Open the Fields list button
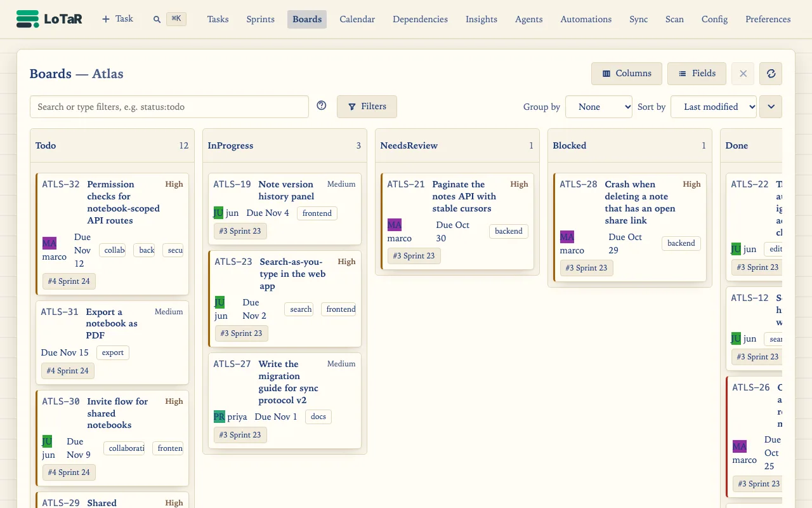The height and width of the screenshot is (508, 812). [697, 74]
